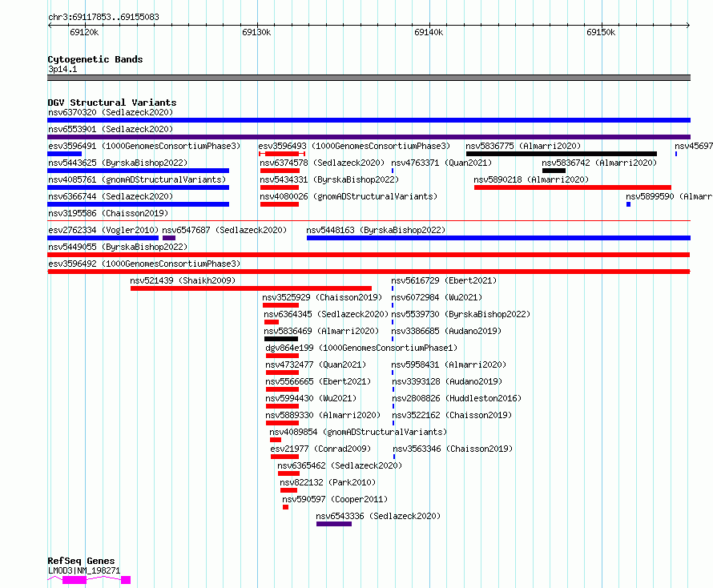Open nsv5449055 (ByrskaBishop2022) variant
The image size is (713, 588).
click(118, 247)
